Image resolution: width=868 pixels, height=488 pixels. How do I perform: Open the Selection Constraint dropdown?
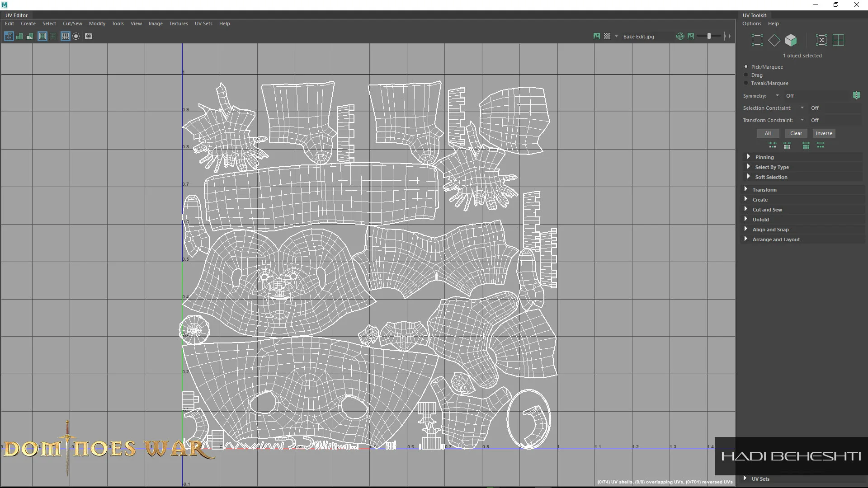802,108
